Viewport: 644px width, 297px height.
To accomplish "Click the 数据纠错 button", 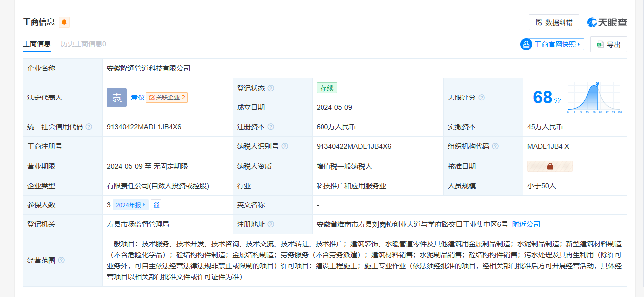I will [554, 22].
